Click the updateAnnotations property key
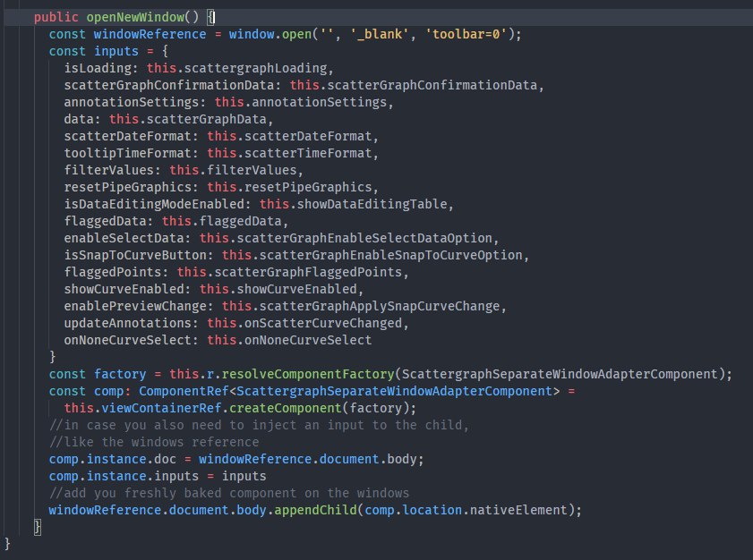Image resolution: width=753 pixels, height=560 pixels. 128,324
